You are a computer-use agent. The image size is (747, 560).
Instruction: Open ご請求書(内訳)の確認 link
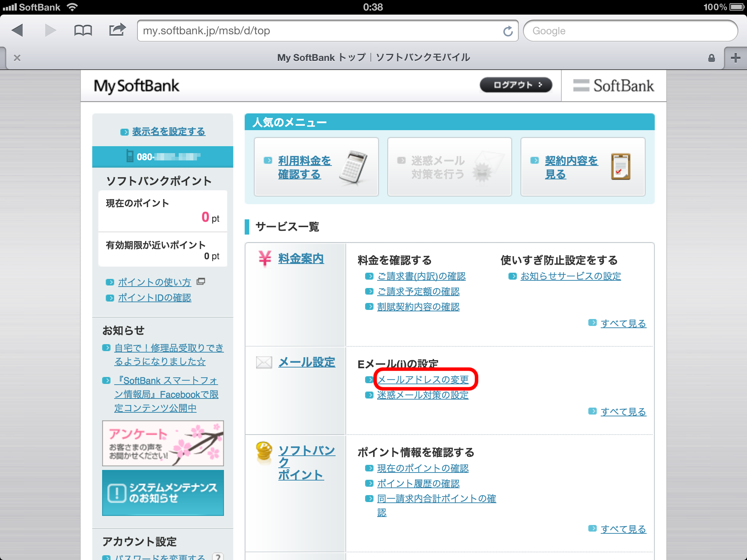[421, 276]
